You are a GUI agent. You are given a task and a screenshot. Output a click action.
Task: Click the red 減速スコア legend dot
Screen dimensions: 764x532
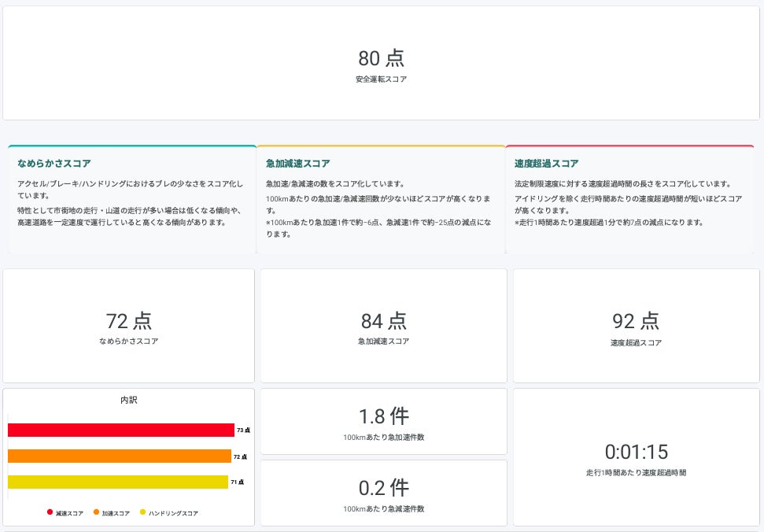(50, 512)
